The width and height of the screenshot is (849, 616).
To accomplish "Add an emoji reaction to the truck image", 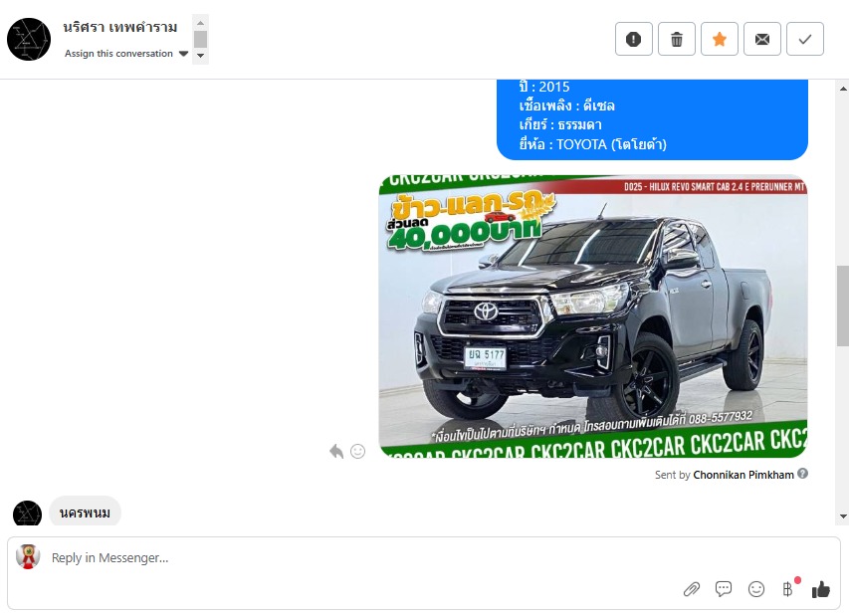I will (x=358, y=451).
